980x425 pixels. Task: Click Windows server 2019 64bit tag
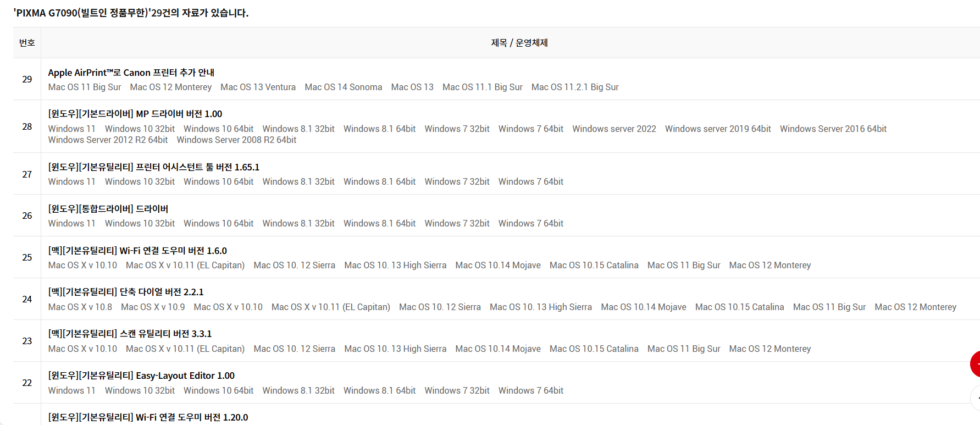[x=718, y=129]
